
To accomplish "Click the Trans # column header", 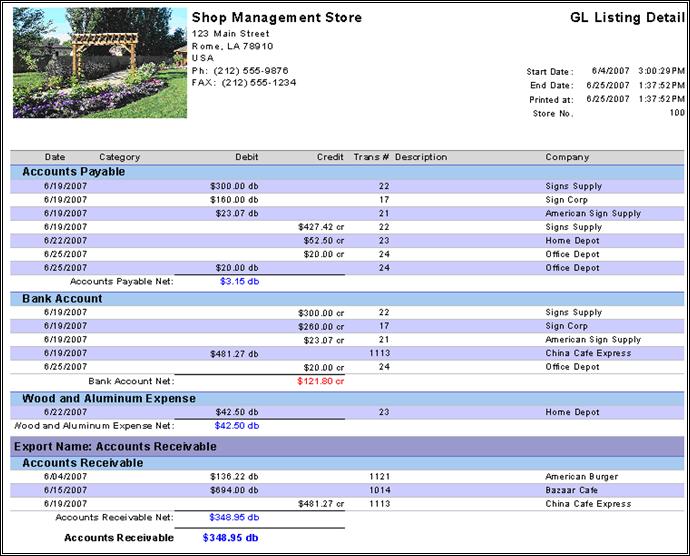I will click(x=371, y=157).
